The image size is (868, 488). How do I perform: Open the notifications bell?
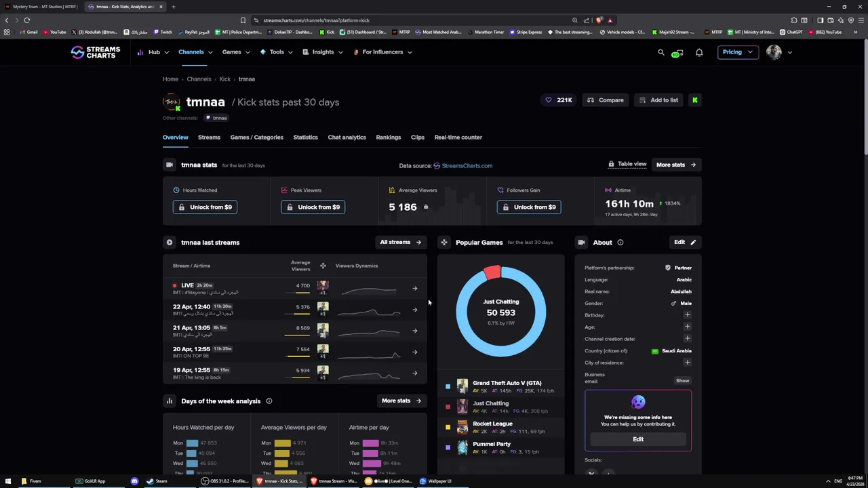coord(699,52)
